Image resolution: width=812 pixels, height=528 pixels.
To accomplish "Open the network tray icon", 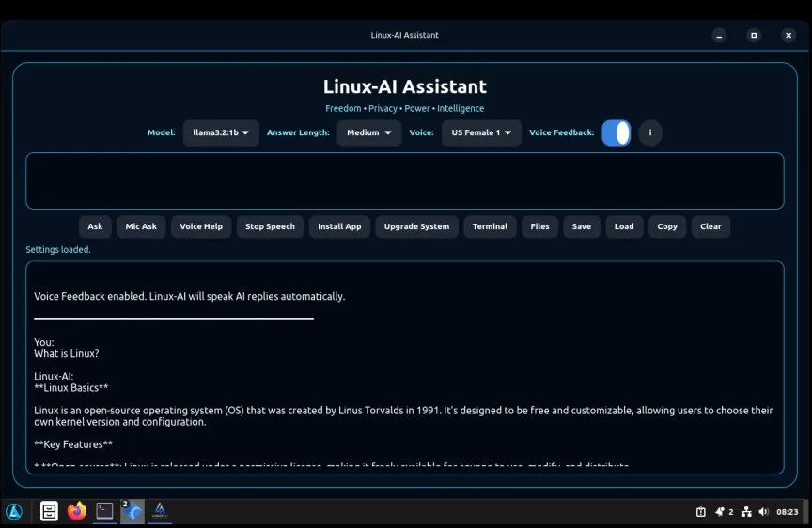I will (x=746, y=512).
